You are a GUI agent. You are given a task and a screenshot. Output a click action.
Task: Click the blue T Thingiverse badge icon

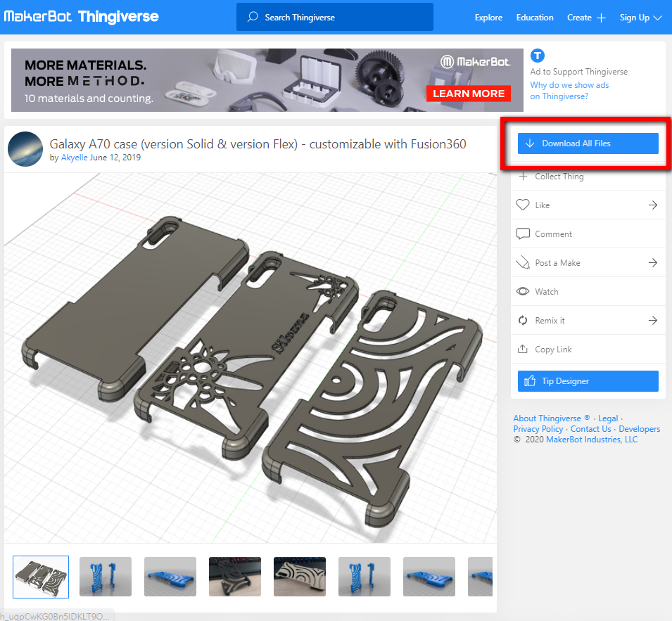tap(538, 56)
